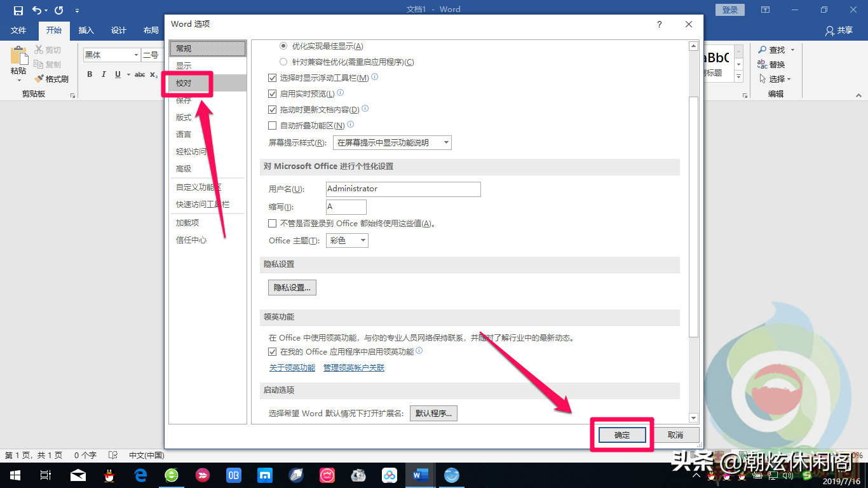The image size is (868, 488).
Task: Open the Mail app on taskbar
Action: 78,475
